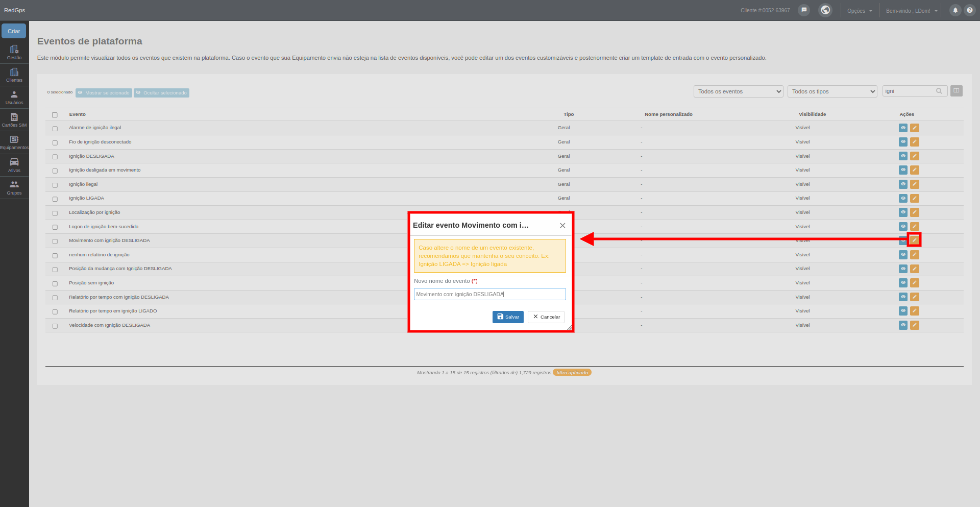Check the Localização por ignição row
The height and width of the screenshot is (507, 980).
click(x=55, y=213)
